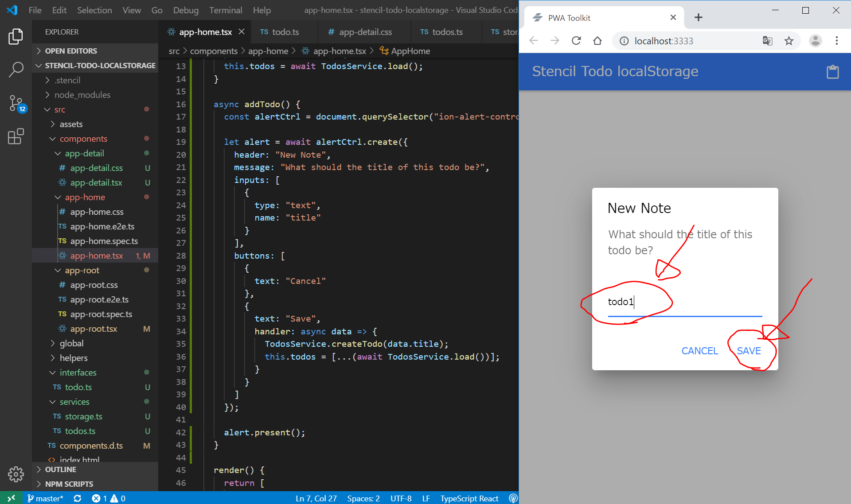Open the Chrome profile avatar

point(816,41)
